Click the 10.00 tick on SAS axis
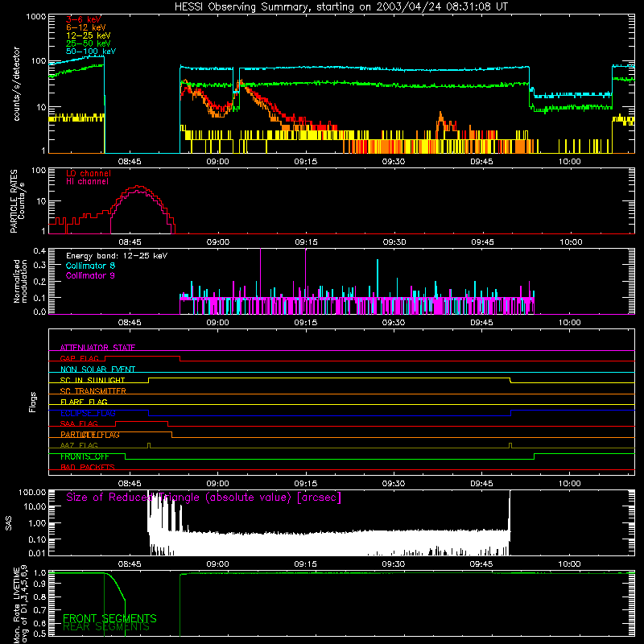644x644 pixels. coord(35,506)
